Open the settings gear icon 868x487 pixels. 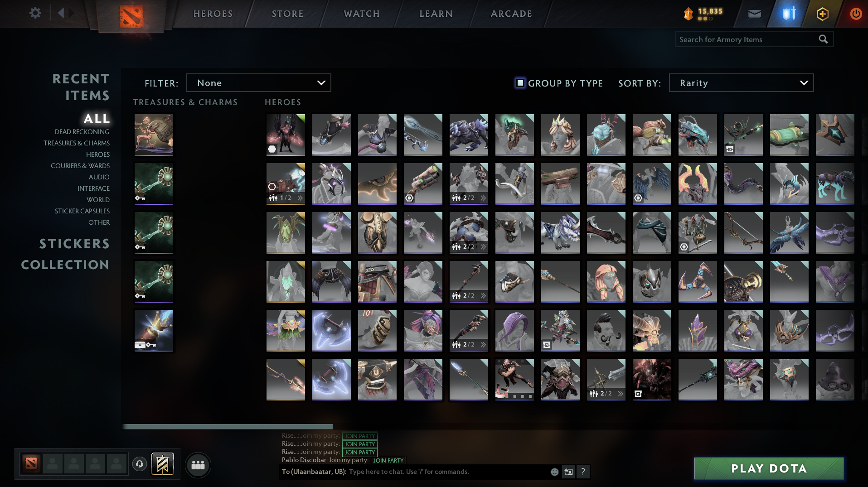35,13
